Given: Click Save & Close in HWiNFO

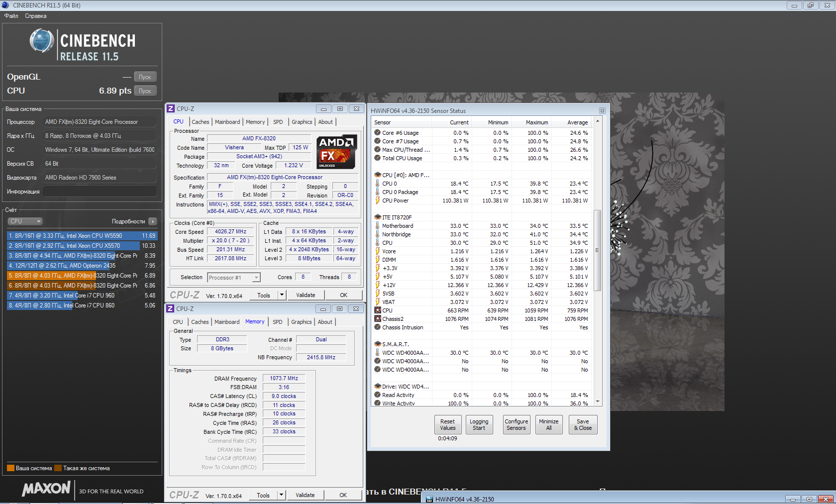Looking at the screenshot, I should 583,424.
